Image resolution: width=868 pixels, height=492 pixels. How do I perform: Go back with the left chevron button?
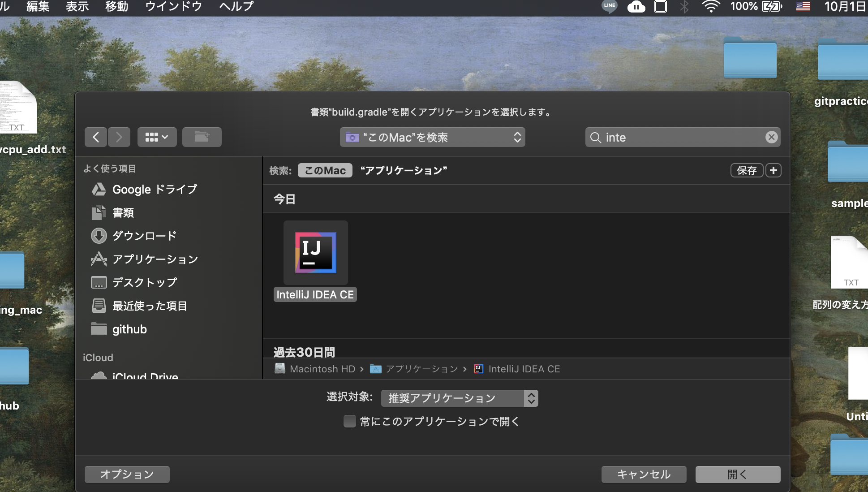pyautogui.click(x=96, y=137)
